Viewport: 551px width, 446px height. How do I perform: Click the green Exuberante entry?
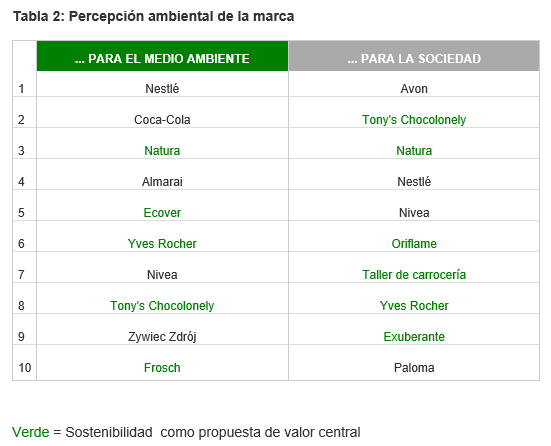[414, 336]
